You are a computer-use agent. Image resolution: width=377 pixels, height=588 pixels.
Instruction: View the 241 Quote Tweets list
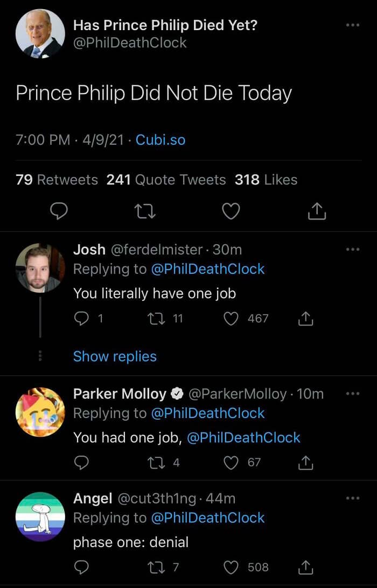click(166, 180)
